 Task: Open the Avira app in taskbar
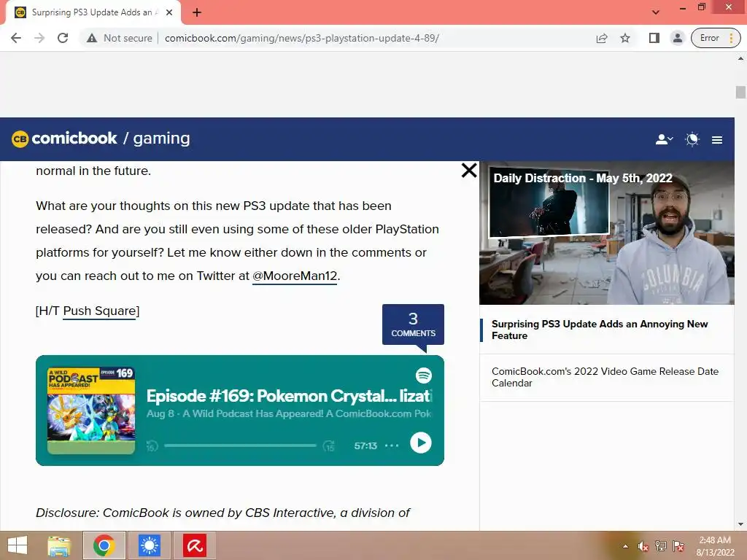[x=194, y=545]
